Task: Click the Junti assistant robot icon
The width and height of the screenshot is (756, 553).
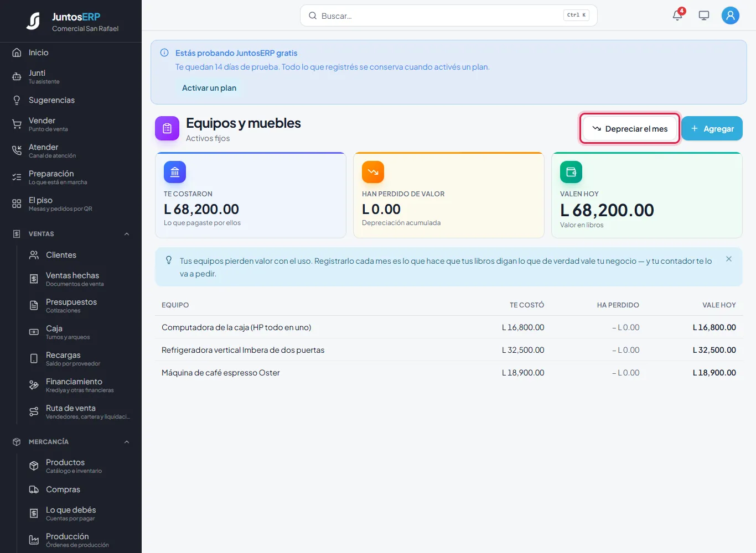Action: point(17,77)
